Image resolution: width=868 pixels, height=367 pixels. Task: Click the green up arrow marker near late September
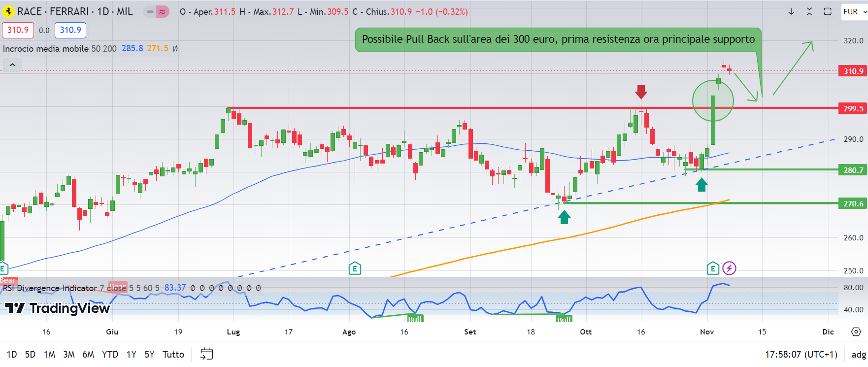pyautogui.click(x=564, y=217)
